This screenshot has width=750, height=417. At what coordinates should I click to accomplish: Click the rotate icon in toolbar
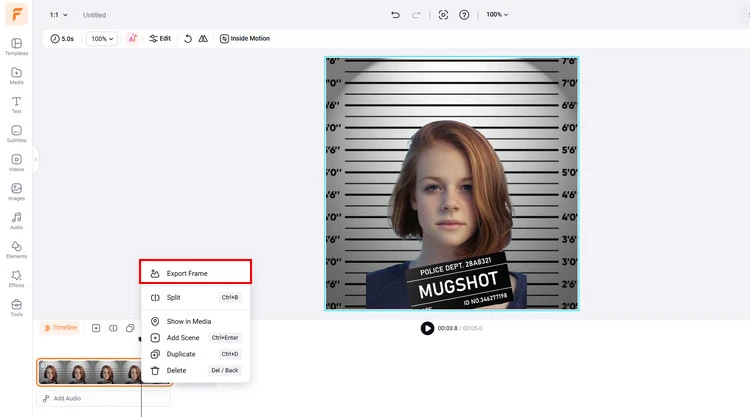pos(188,39)
